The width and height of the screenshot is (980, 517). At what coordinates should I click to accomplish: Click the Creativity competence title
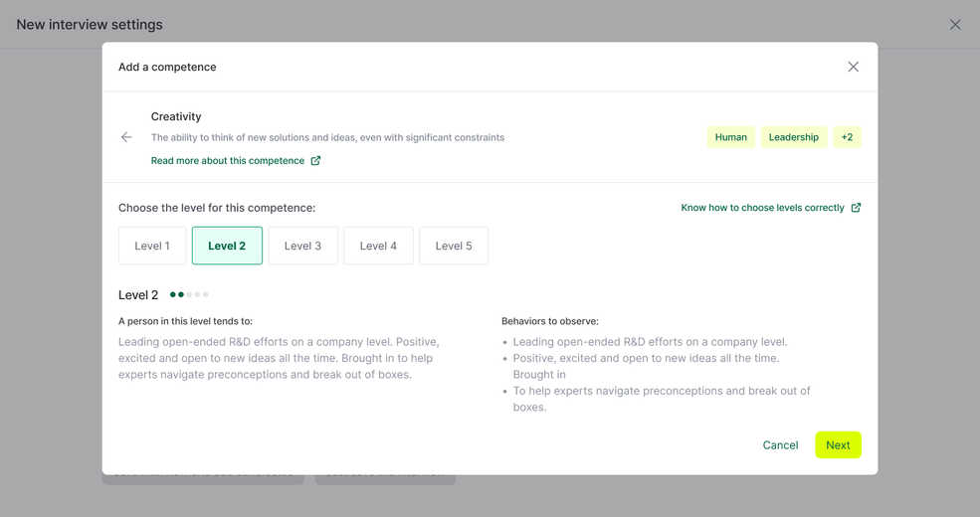[176, 116]
